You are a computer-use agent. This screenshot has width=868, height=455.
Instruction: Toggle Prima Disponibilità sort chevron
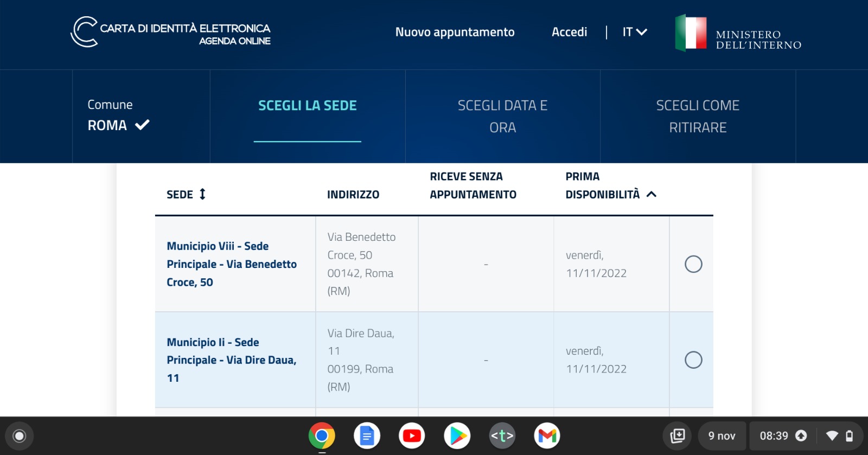tap(652, 194)
